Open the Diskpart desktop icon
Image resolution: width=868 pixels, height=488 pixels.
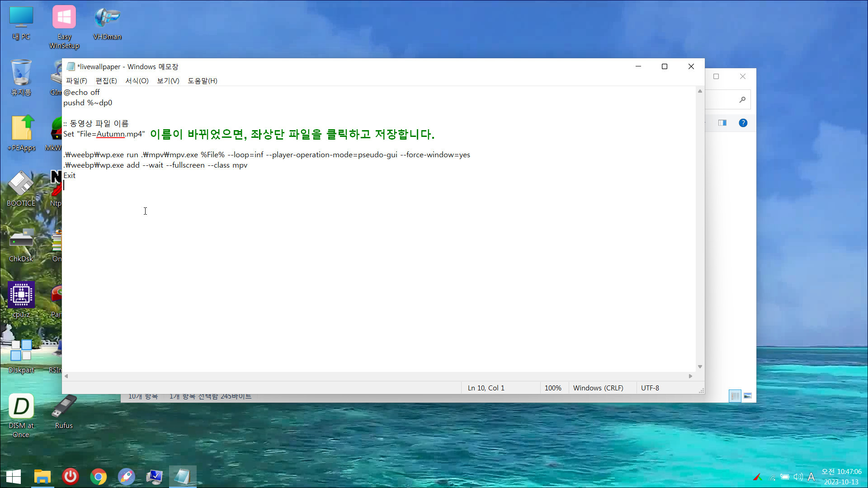click(x=21, y=356)
